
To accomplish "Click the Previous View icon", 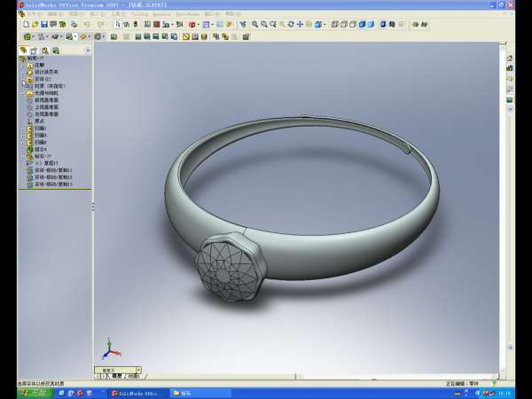I will coord(243,25).
